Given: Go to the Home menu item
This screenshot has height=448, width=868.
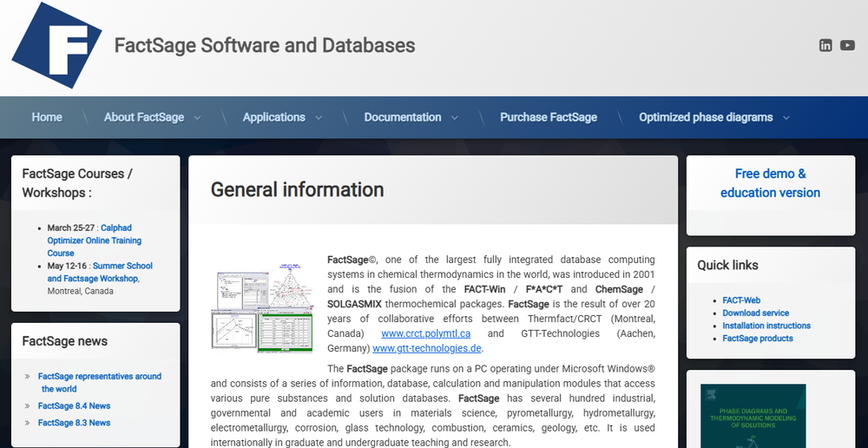Looking at the screenshot, I should coord(47,117).
